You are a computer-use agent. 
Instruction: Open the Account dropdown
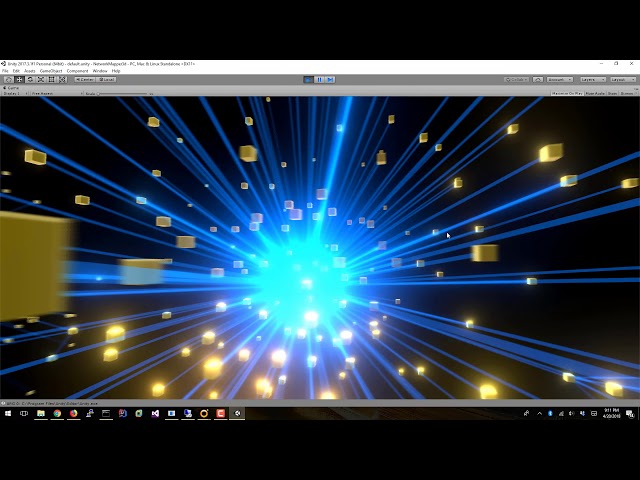coord(560,80)
